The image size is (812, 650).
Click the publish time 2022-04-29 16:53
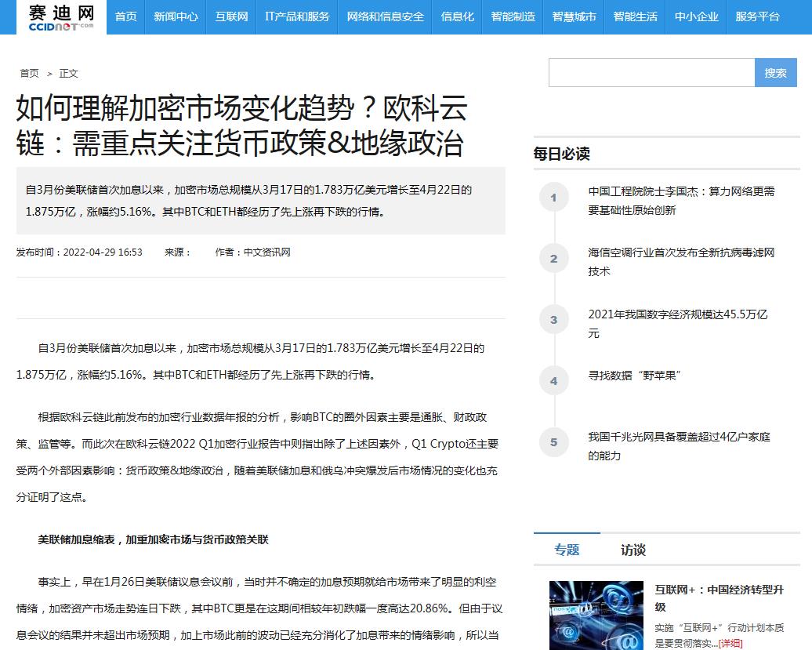point(103,252)
